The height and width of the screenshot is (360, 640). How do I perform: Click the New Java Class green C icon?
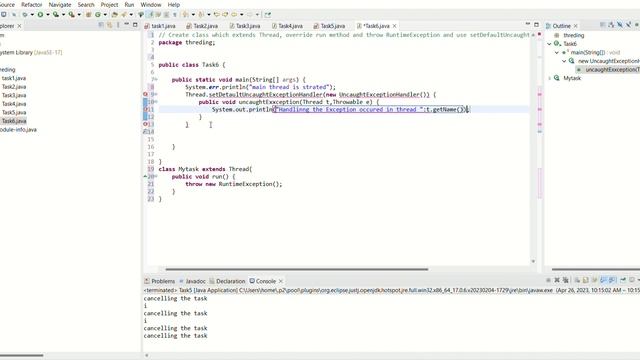click(98, 15)
